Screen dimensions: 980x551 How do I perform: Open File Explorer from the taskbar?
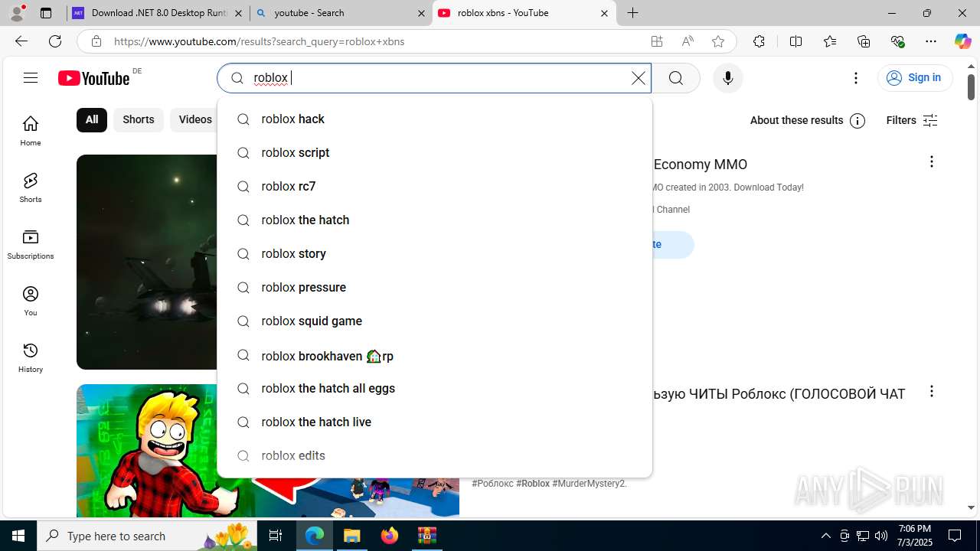click(352, 536)
